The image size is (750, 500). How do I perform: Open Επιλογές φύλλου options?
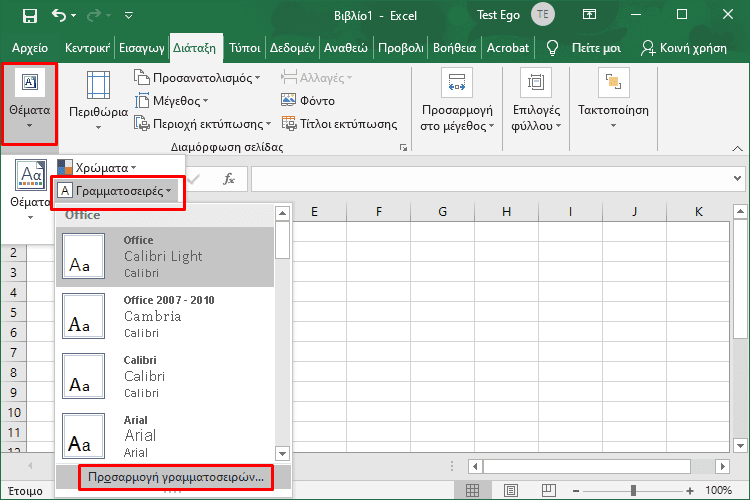(x=536, y=100)
